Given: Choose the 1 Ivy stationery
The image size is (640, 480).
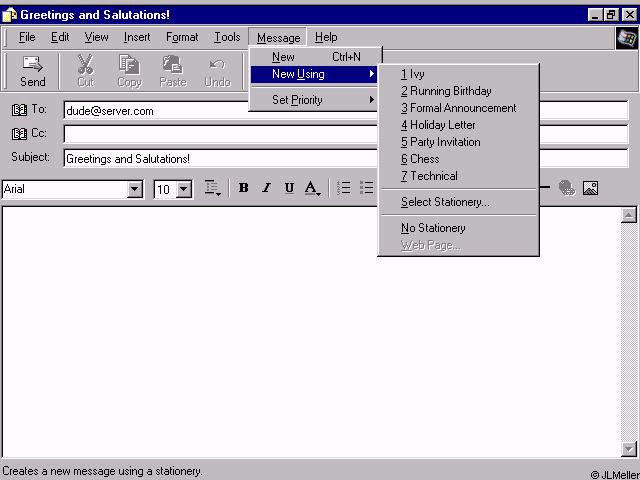Looking at the screenshot, I should (x=458, y=74).
